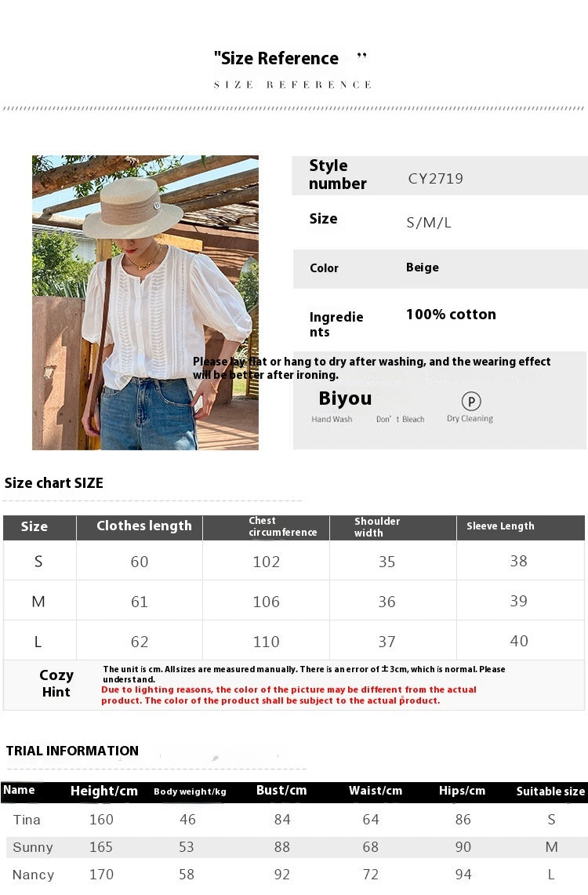Click the S/M/L size value

429,223
